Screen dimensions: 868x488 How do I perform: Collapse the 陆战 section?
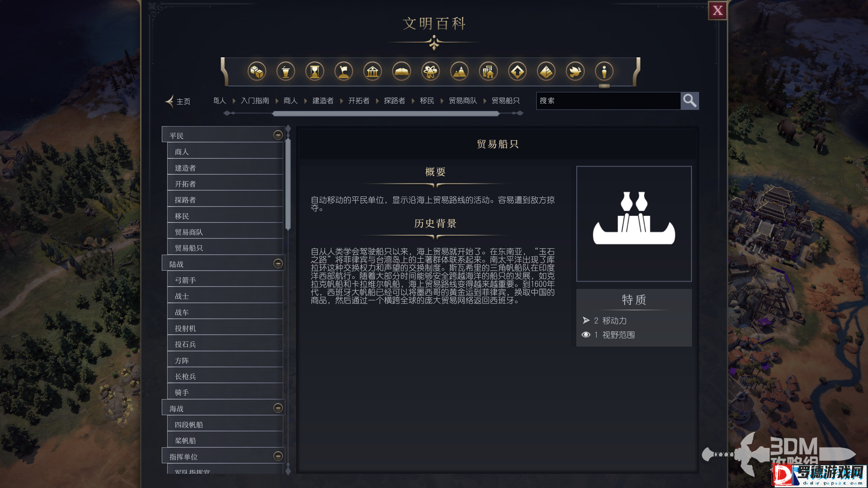click(x=278, y=263)
